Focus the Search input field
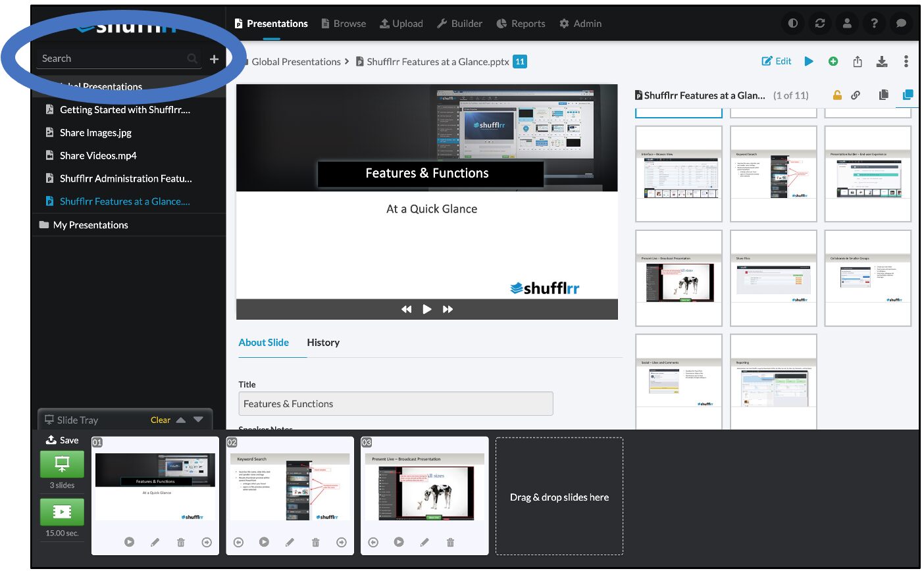Image resolution: width=924 pixels, height=571 pixels. [118, 59]
